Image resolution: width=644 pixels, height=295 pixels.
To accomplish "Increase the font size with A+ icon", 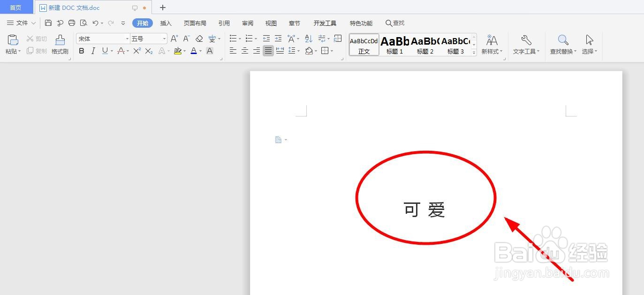I will pos(174,38).
